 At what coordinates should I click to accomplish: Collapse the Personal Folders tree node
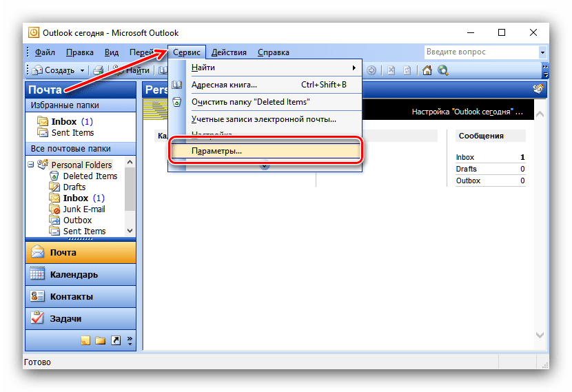31,165
